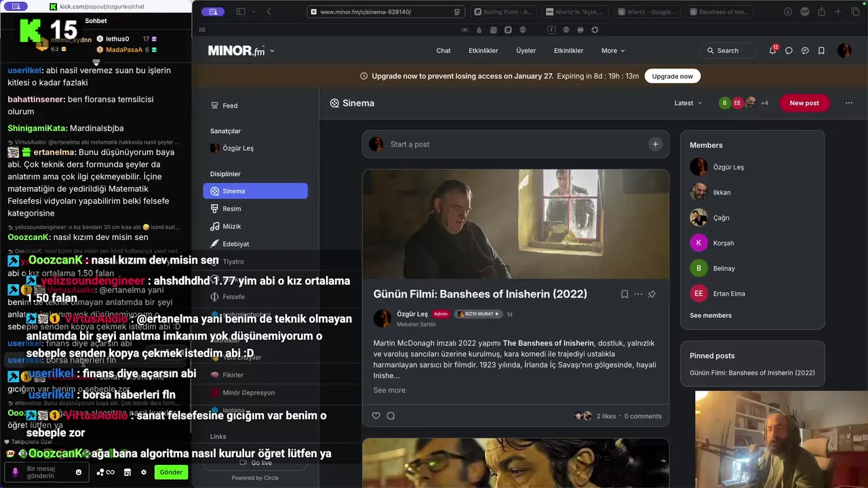Open the Kick chat shop icon

127,472
